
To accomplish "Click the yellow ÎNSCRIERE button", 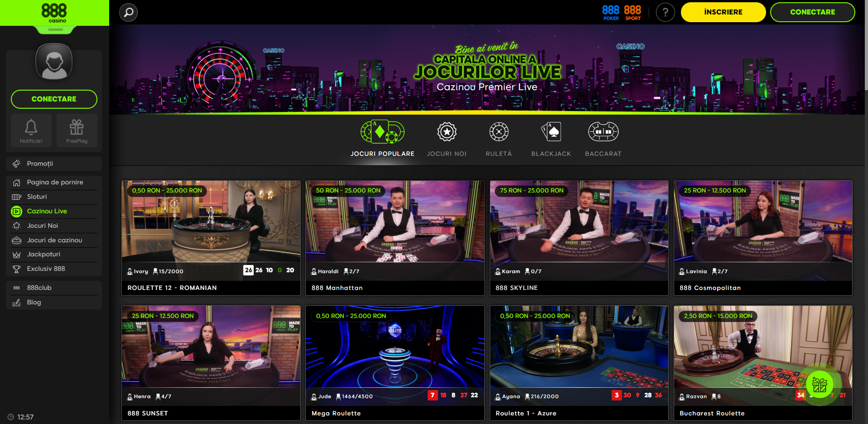I will pos(723,12).
